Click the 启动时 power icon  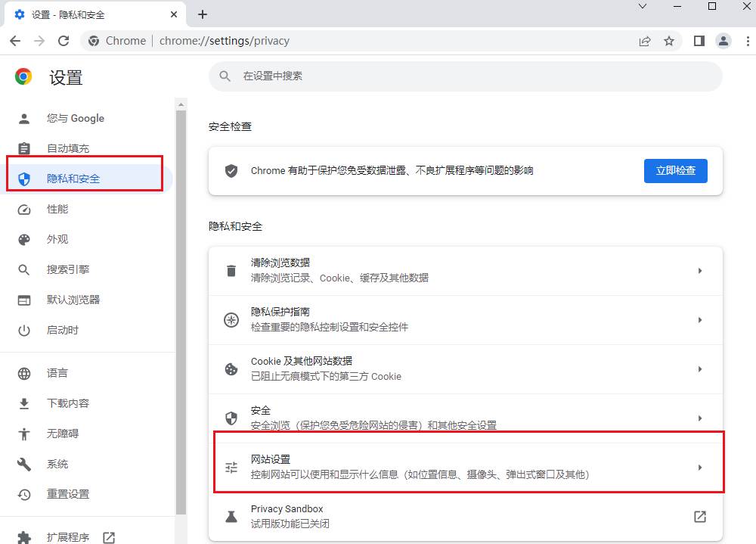tap(24, 330)
